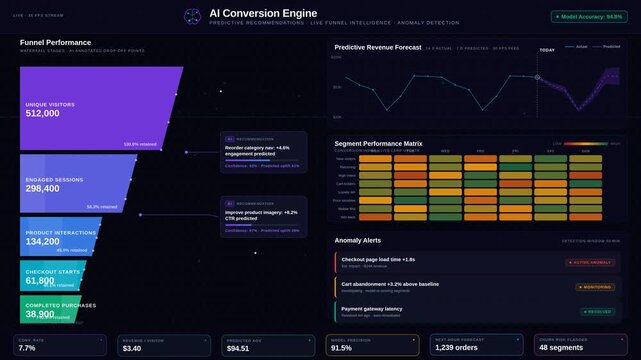Click the Segment Performance Matrix title

pyautogui.click(x=378, y=143)
